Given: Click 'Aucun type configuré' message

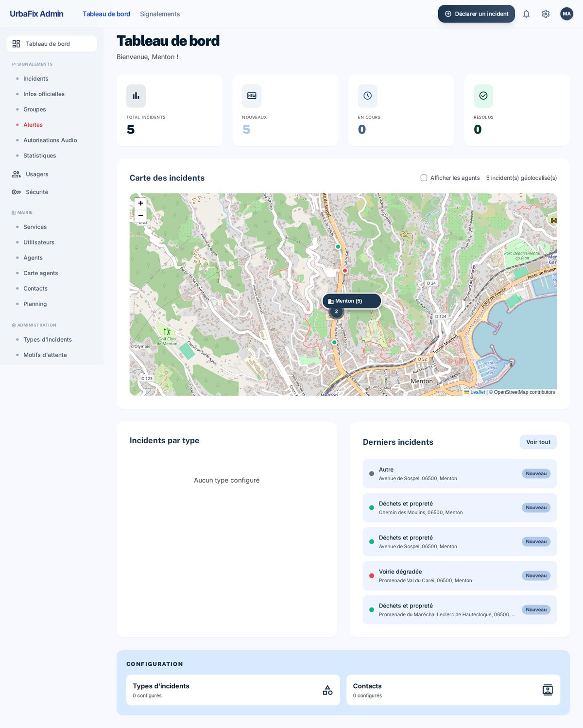Looking at the screenshot, I should [x=226, y=480].
